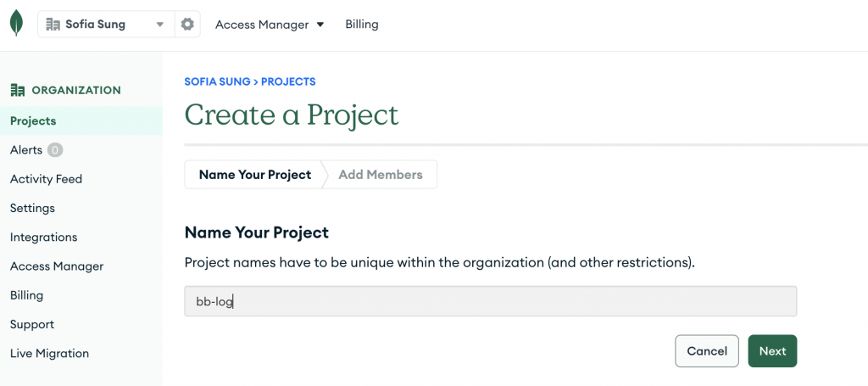Click the Sofia Sung > Projects breadcrumb
Viewport: 868px width, 386px height.
pyautogui.click(x=250, y=82)
